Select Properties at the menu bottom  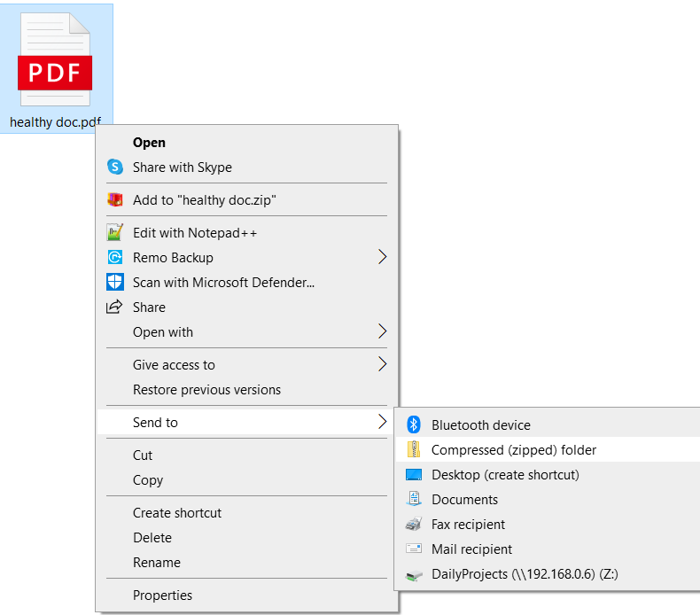[162, 596]
